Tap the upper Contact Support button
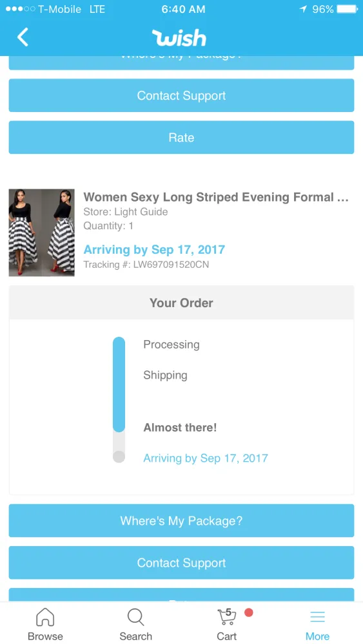 click(181, 95)
